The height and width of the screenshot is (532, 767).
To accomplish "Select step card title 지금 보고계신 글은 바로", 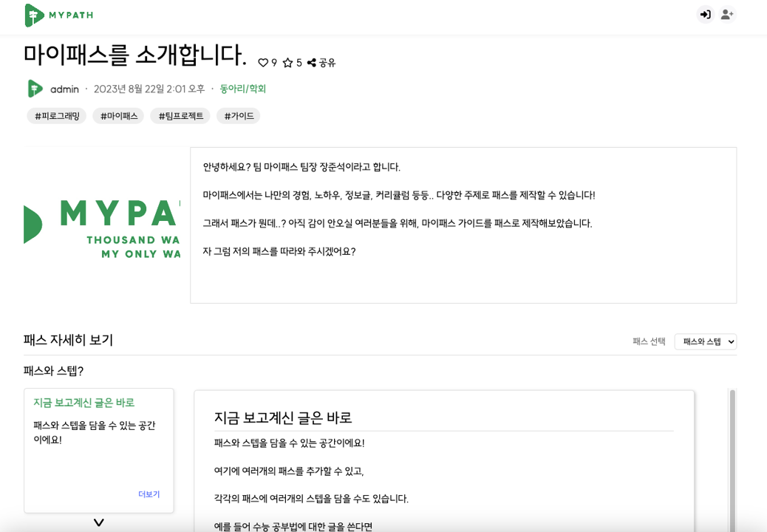I will [83, 403].
